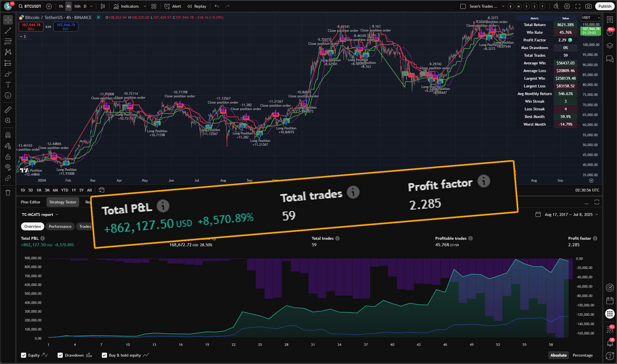
Task: Select the text annotation tool
Action: tap(8, 85)
